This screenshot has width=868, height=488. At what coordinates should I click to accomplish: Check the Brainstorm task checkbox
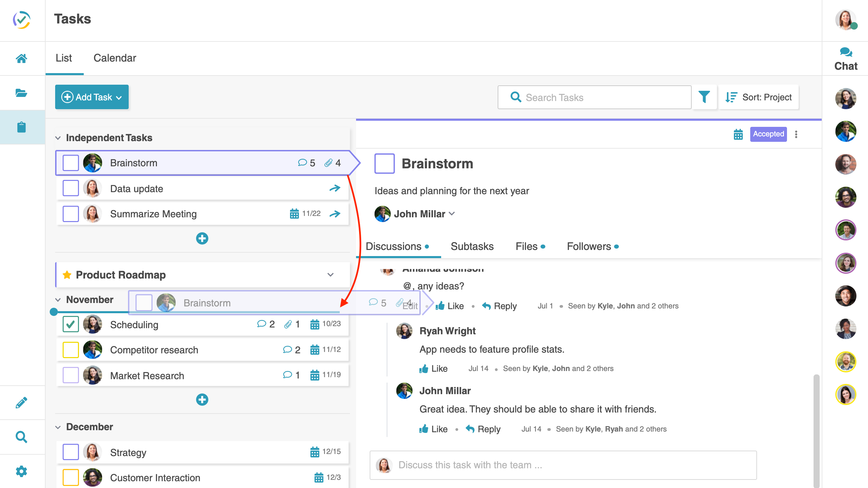point(70,163)
